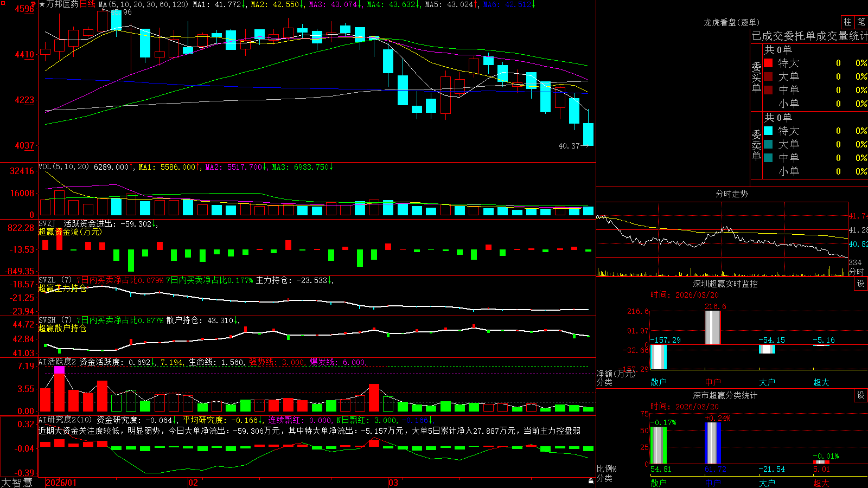868x488 pixels.
Task: Click the 02 month timeline marker
Action: [x=193, y=483]
